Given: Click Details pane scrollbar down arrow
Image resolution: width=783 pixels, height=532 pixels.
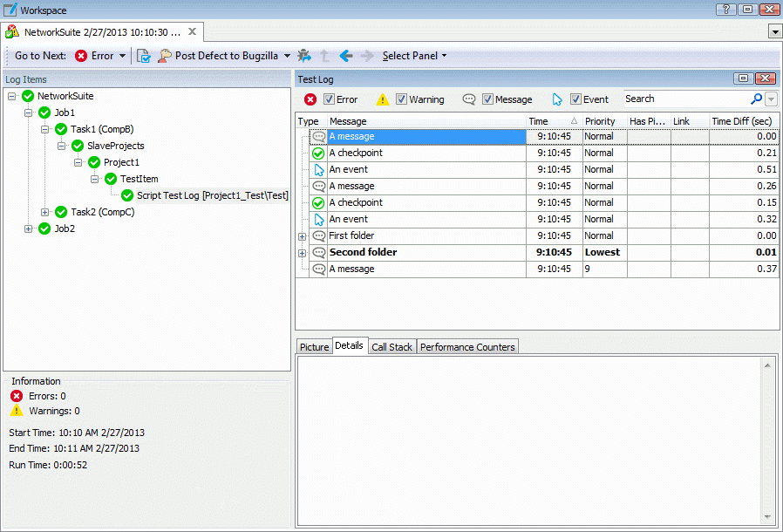Looking at the screenshot, I should 767,517.
